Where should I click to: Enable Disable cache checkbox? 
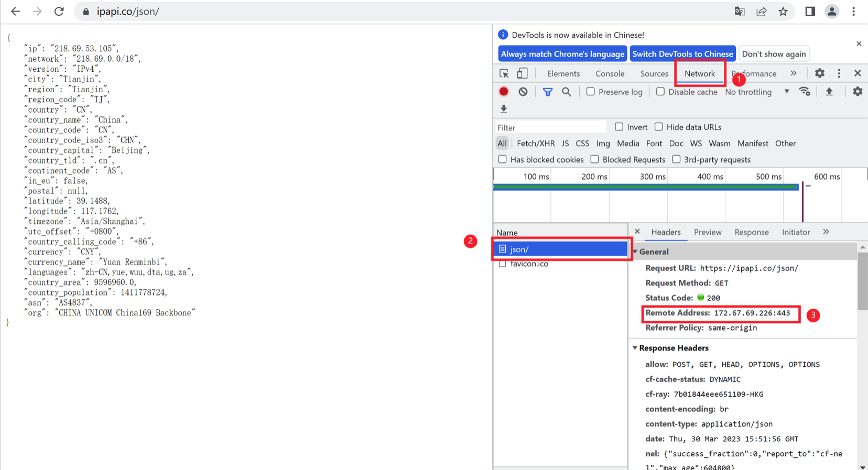(660, 92)
